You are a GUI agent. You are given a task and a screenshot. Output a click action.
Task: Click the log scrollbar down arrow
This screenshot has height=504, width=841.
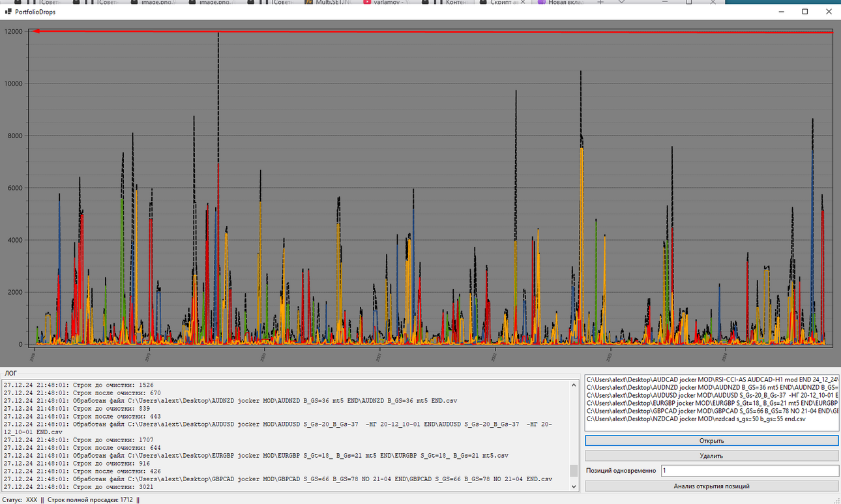tap(574, 486)
